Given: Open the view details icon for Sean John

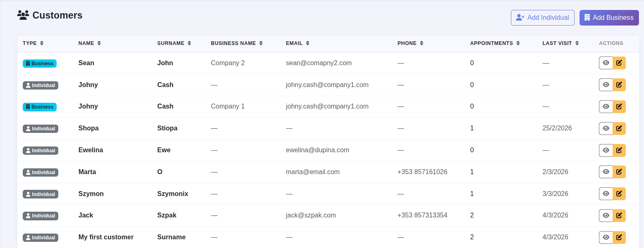Looking at the screenshot, I should (606, 63).
